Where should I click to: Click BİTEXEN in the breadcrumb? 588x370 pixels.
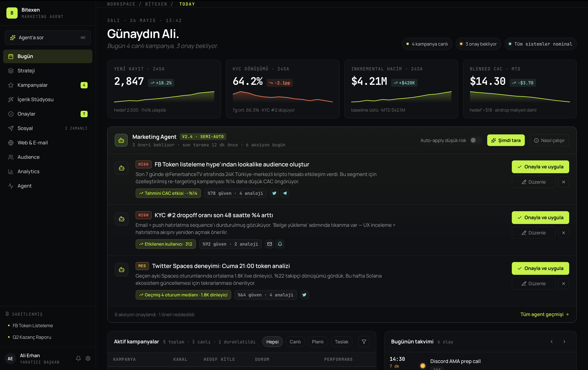(156, 4)
